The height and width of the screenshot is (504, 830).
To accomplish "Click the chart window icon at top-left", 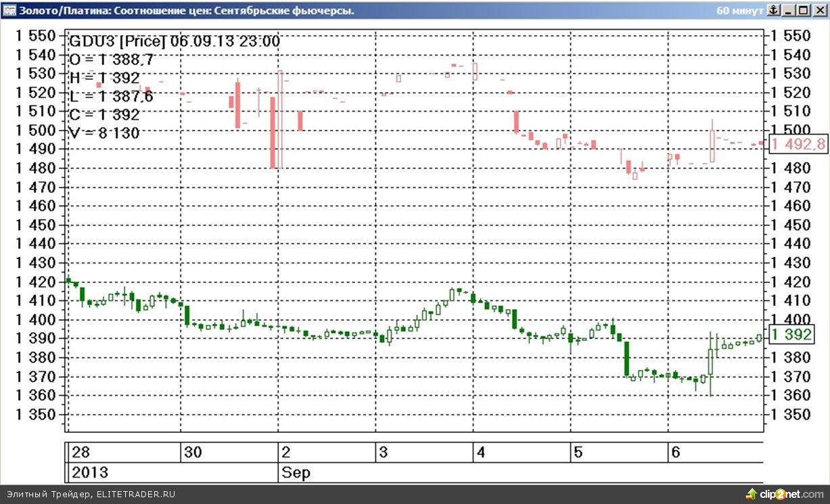I will (x=9, y=11).
